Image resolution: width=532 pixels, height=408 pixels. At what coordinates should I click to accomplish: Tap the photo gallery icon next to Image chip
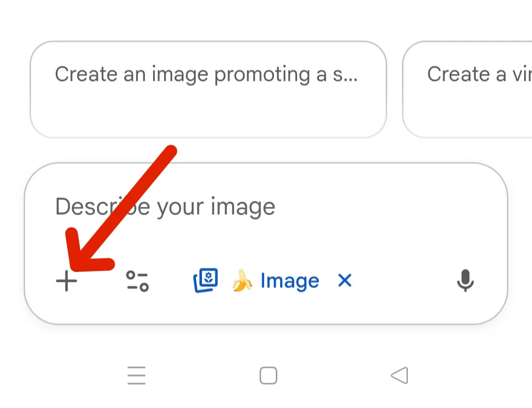[205, 280]
